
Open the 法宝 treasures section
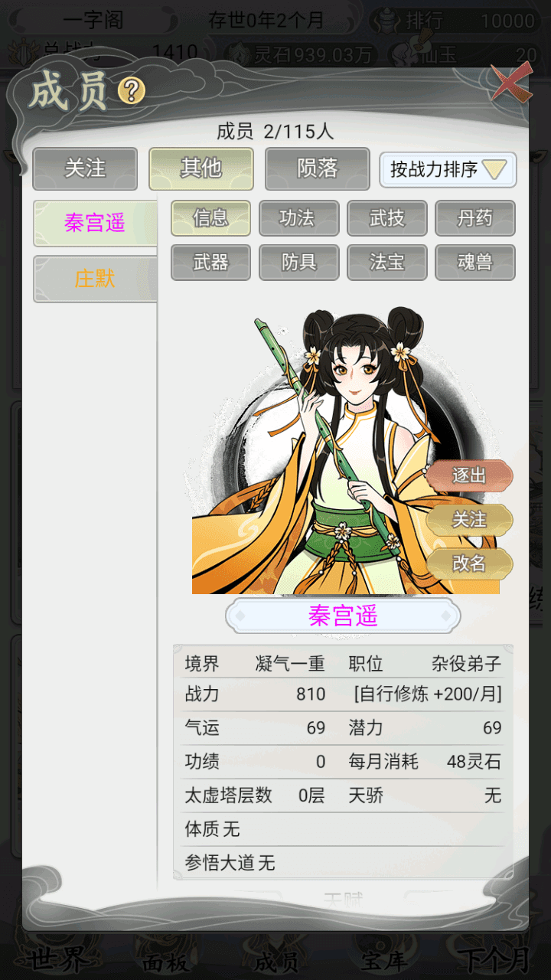(387, 263)
